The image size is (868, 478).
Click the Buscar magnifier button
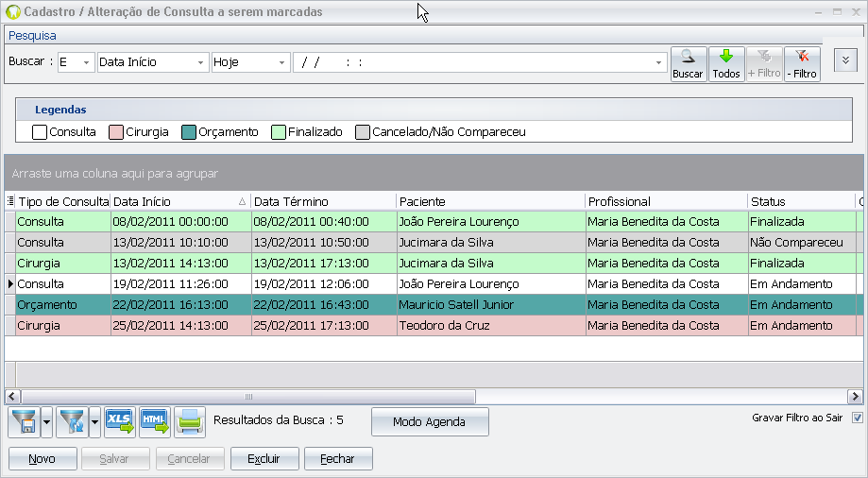pos(689,64)
